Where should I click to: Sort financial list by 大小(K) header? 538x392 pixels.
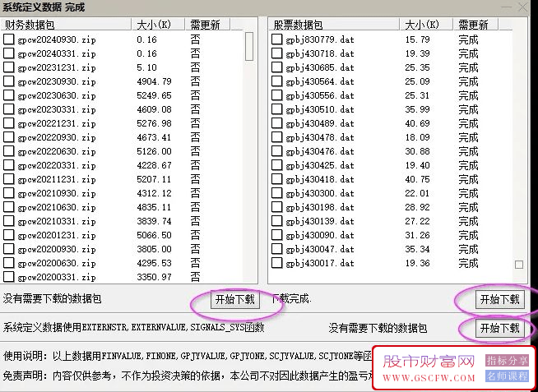159,25
